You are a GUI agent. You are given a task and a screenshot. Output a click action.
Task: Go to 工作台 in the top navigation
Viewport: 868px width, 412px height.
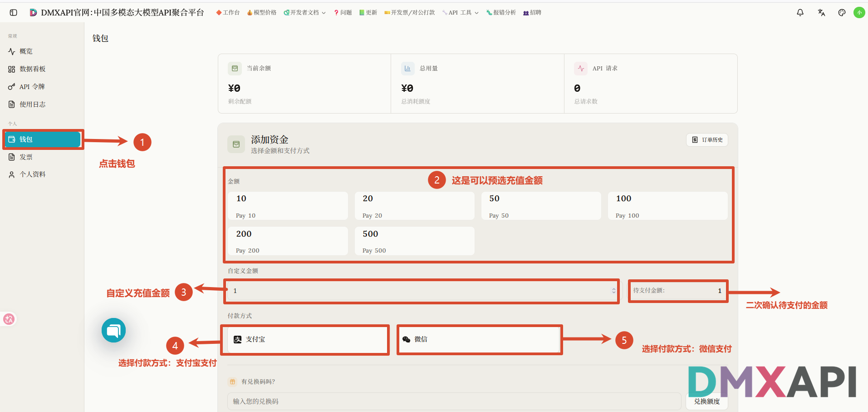[228, 13]
